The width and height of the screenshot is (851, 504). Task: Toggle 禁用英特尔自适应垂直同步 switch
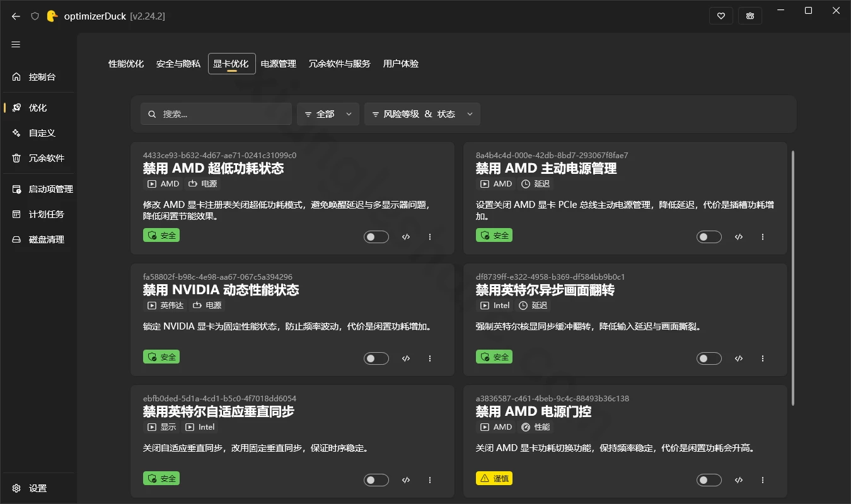[x=376, y=480]
